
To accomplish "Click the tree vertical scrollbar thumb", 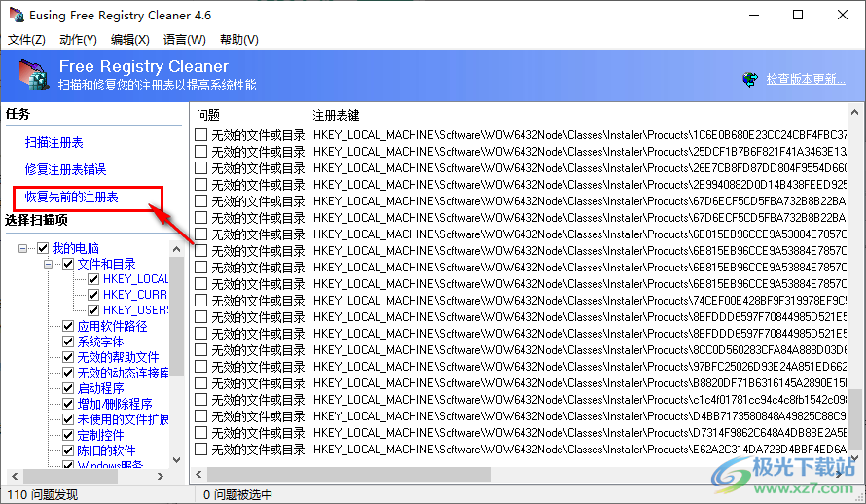I will click(177, 316).
